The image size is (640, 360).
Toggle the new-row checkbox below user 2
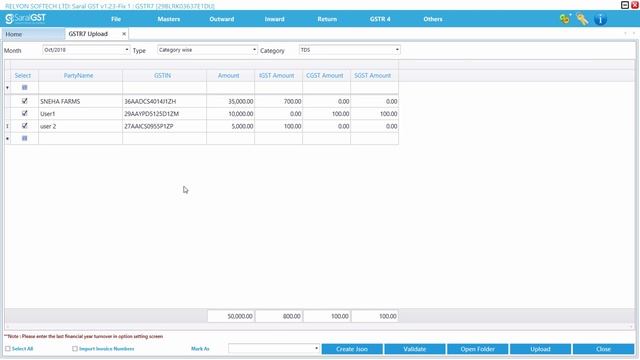pos(24,138)
